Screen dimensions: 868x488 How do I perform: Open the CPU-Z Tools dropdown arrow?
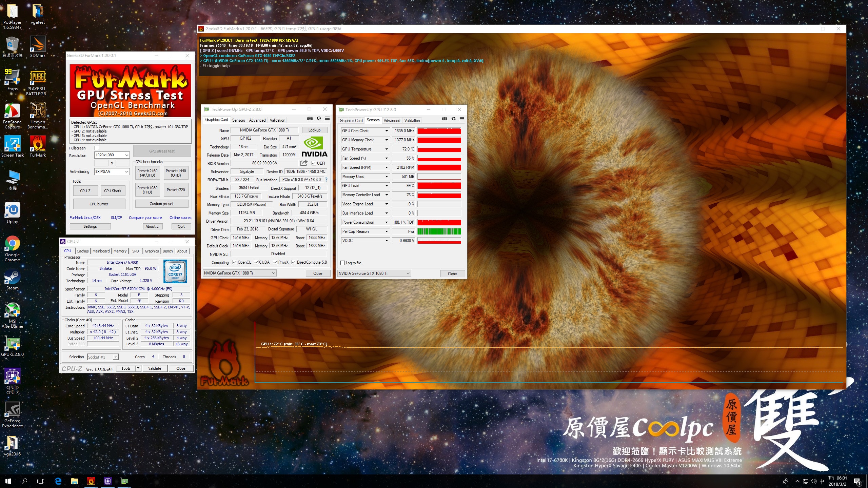coord(138,368)
